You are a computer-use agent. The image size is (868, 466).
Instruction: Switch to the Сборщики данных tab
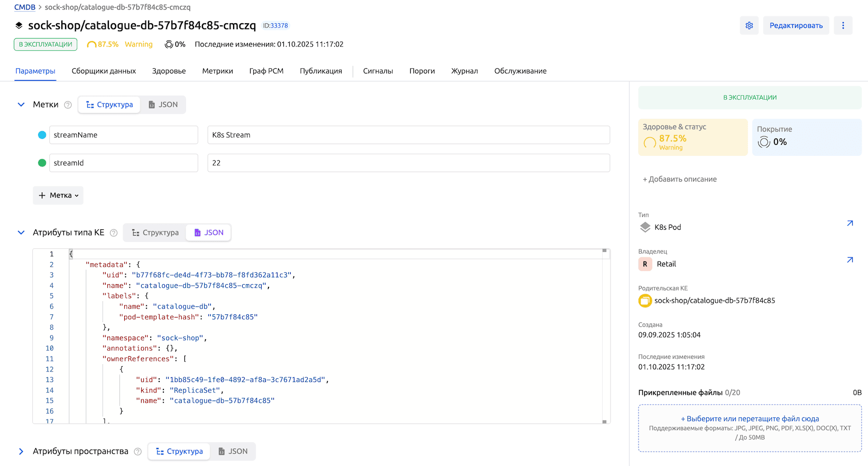pyautogui.click(x=104, y=71)
